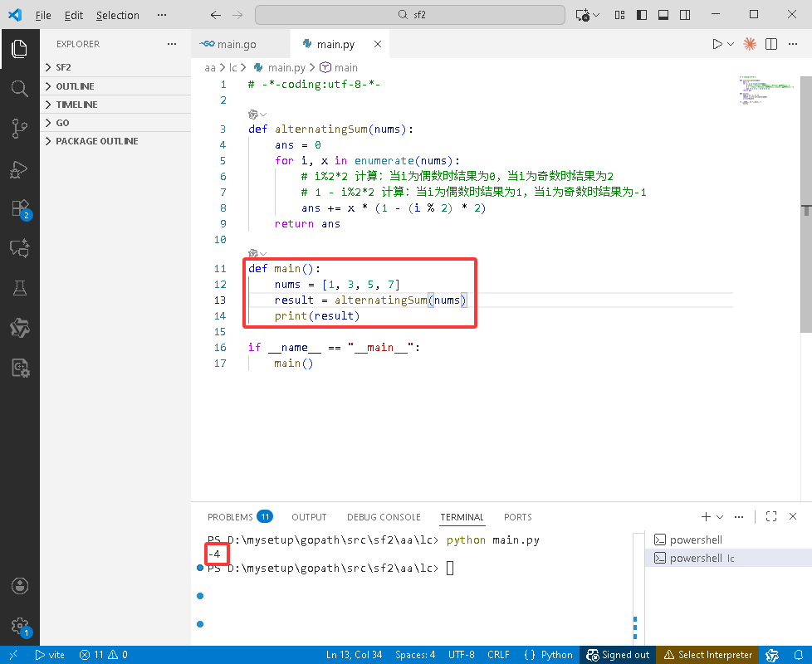Click Select Interpreter warning in status bar

point(708,655)
